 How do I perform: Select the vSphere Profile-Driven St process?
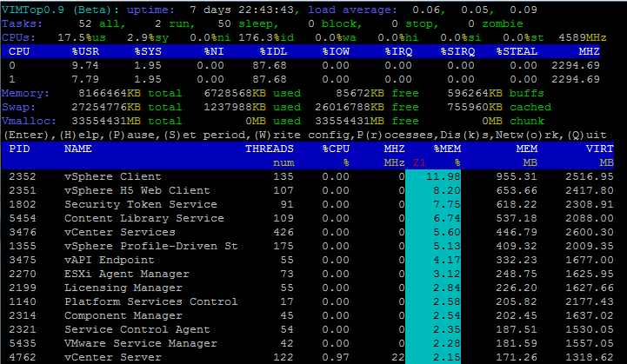pyautogui.click(x=151, y=246)
